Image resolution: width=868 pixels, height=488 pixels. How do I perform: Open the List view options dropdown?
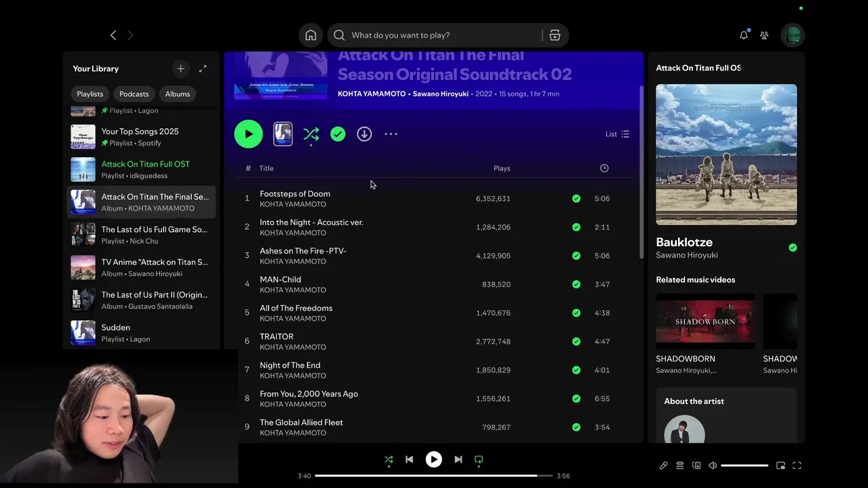pyautogui.click(x=617, y=134)
